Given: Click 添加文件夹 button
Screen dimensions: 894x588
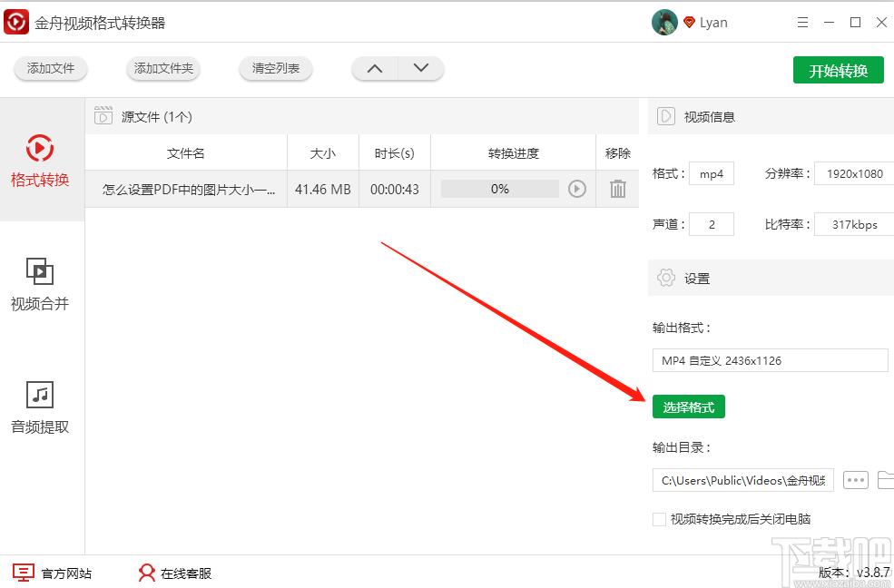Looking at the screenshot, I should (x=163, y=68).
